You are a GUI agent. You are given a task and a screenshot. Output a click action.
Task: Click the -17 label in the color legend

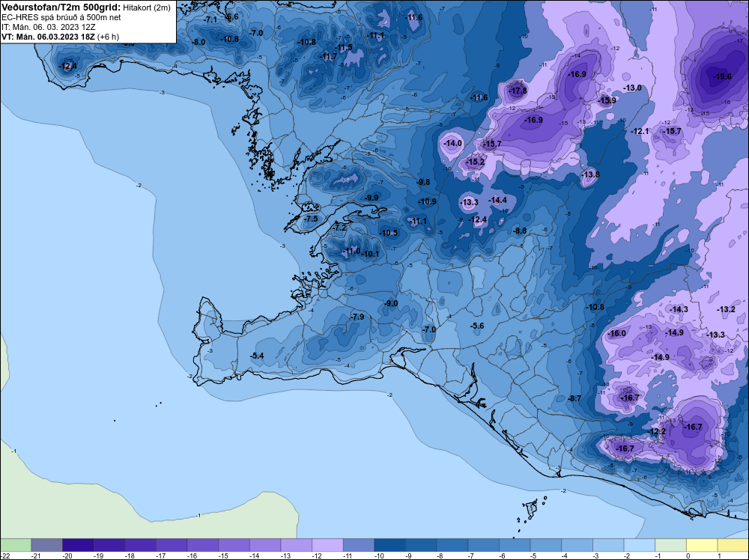point(161,556)
